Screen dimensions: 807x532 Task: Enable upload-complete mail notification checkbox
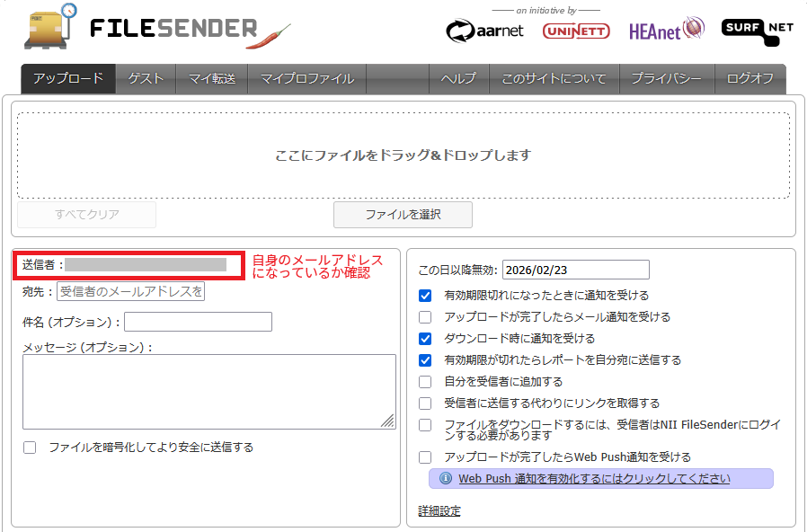pos(425,316)
